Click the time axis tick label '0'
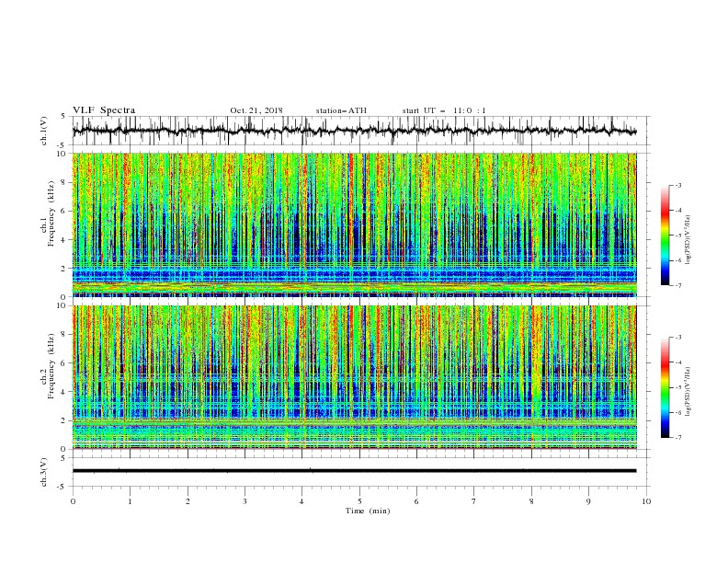728x563 pixels. pos(73,501)
